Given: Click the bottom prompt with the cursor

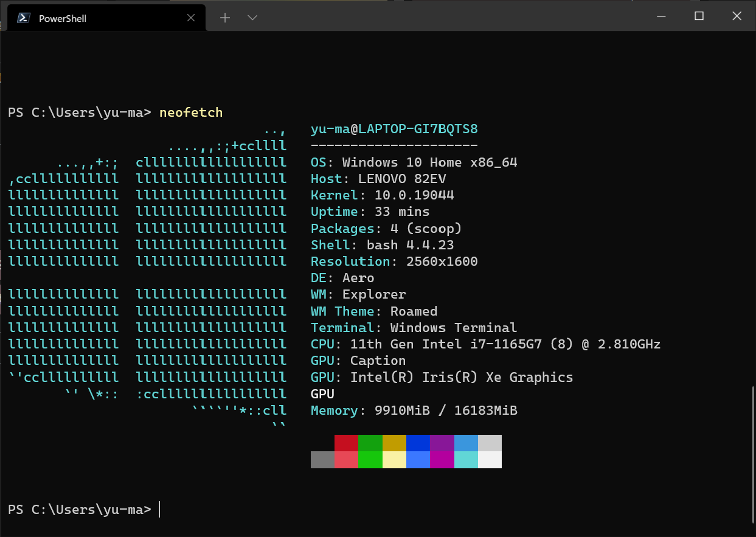Looking at the screenshot, I should (85, 510).
